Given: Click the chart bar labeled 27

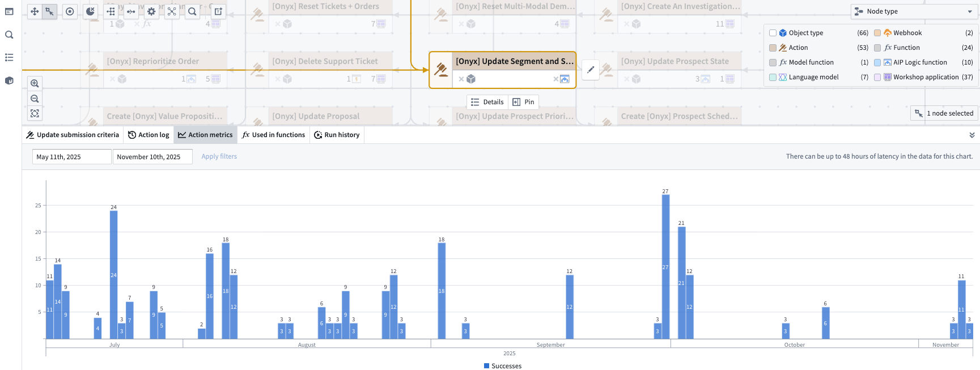Looking at the screenshot, I should [665, 267].
